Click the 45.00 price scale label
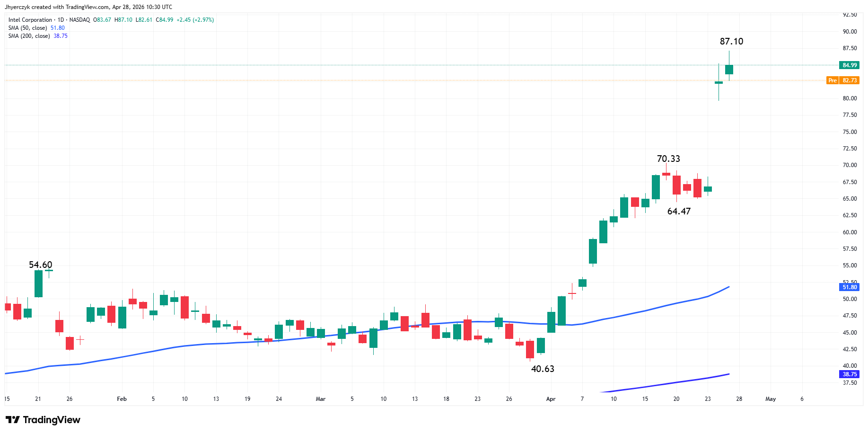The height and width of the screenshot is (434, 868). 850,333
